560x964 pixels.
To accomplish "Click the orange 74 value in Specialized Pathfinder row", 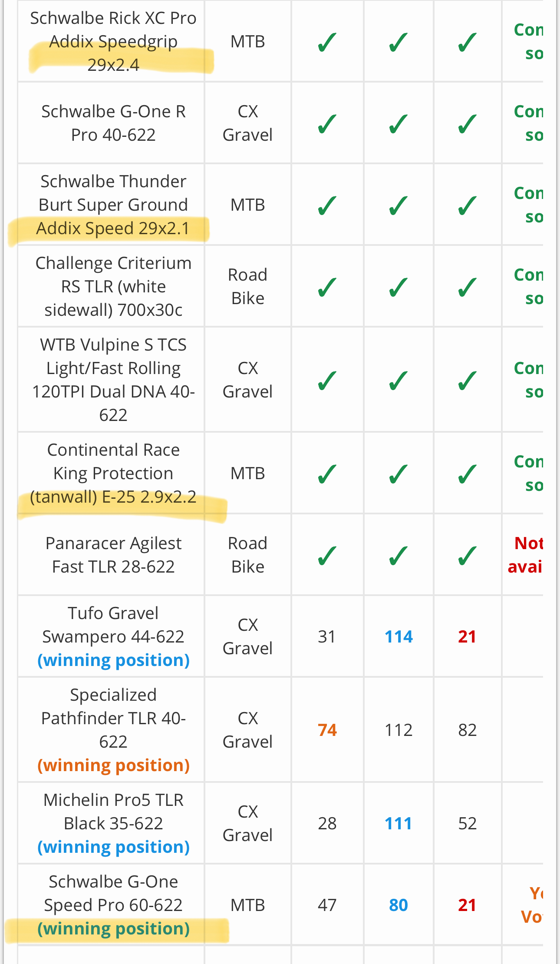I will click(327, 730).
